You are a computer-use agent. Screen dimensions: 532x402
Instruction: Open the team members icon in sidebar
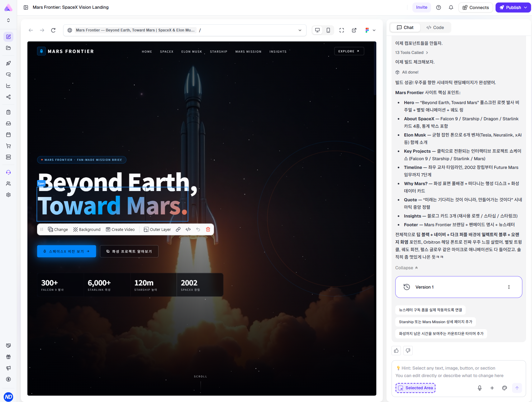[8, 184]
